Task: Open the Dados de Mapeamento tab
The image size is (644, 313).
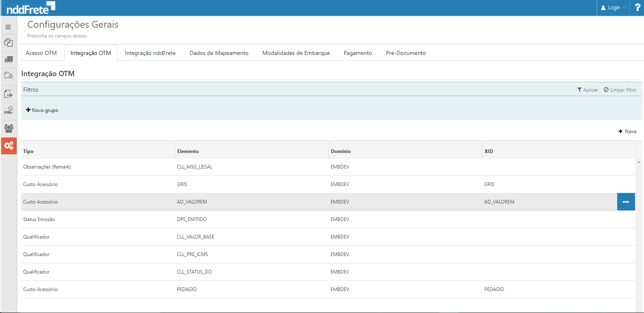Action: [219, 53]
